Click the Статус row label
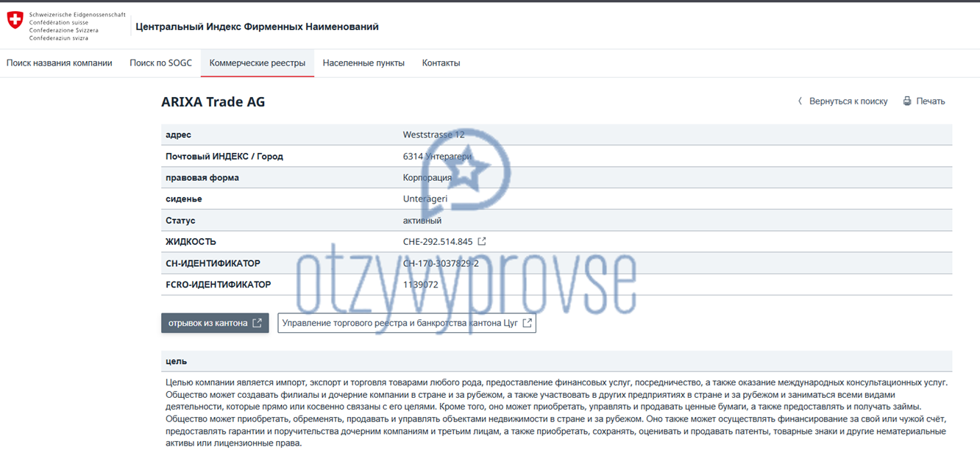Viewport: 980px width, 453px height. click(180, 220)
